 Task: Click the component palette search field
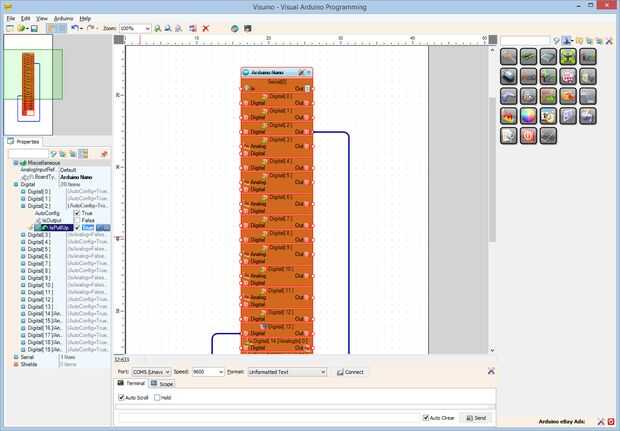tap(525, 41)
